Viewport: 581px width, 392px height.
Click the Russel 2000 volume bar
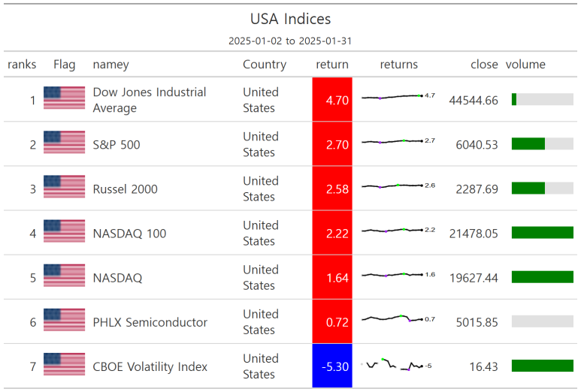543,188
